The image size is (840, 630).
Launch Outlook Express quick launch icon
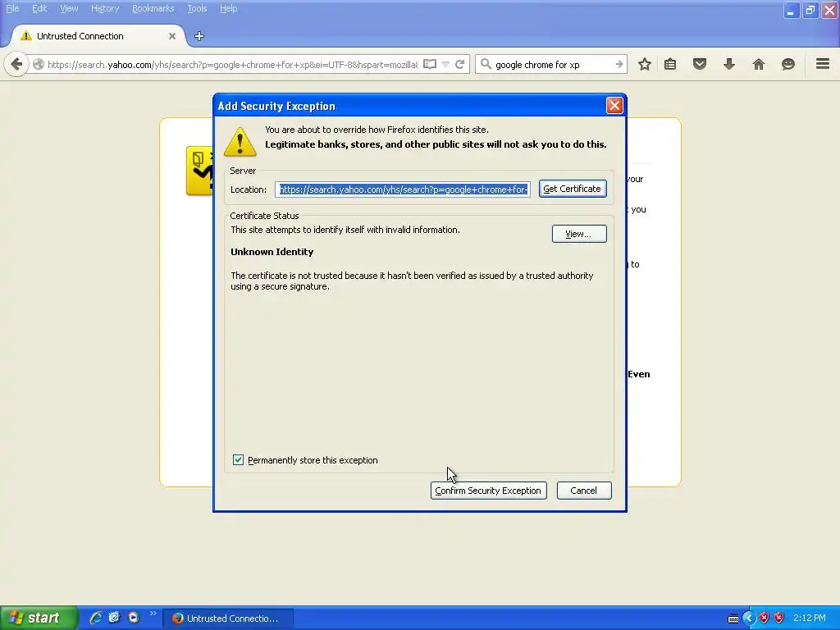[114, 618]
